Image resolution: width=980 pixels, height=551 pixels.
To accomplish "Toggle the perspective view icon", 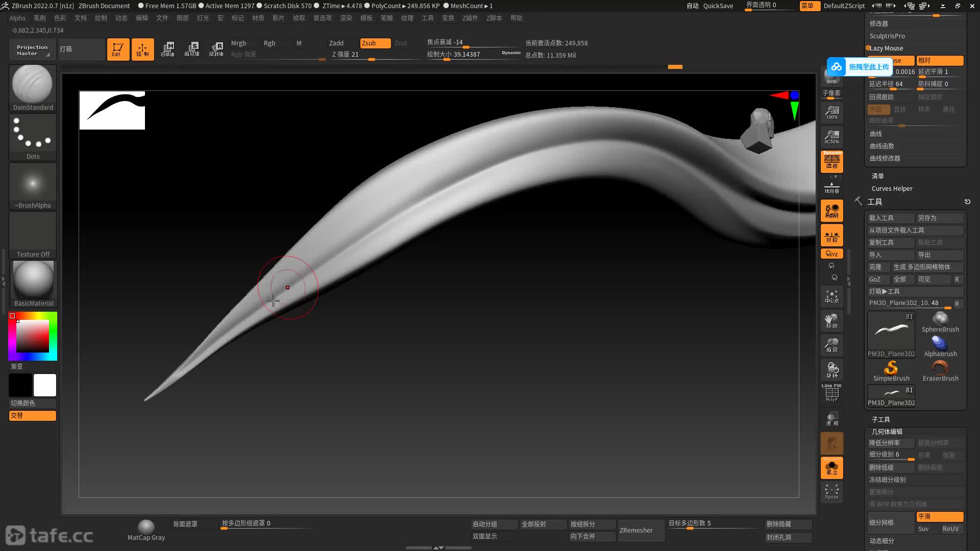I will pos(831,161).
